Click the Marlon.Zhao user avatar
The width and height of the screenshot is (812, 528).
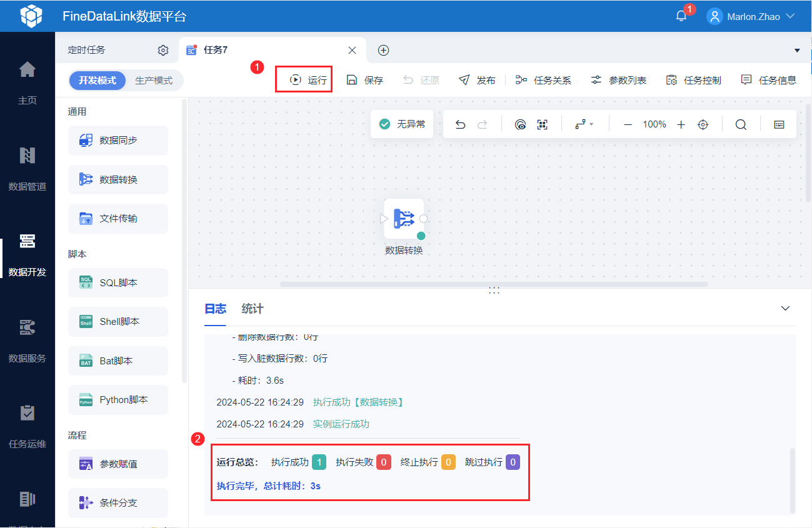click(714, 16)
